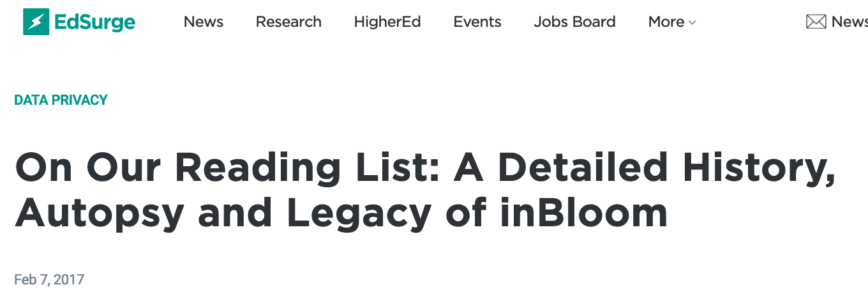The image size is (868, 303).
Task: Navigate to Events
Action: (477, 22)
